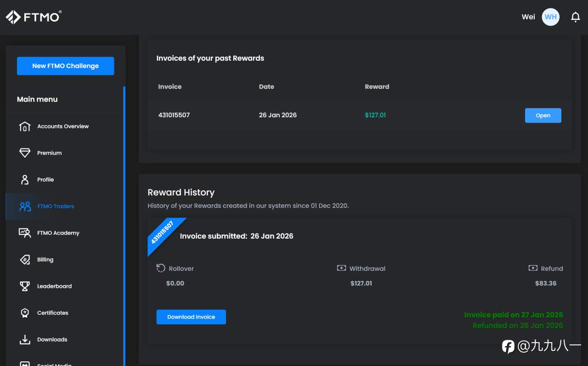Click the Premium diamond icon
The image size is (588, 366).
tap(25, 153)
